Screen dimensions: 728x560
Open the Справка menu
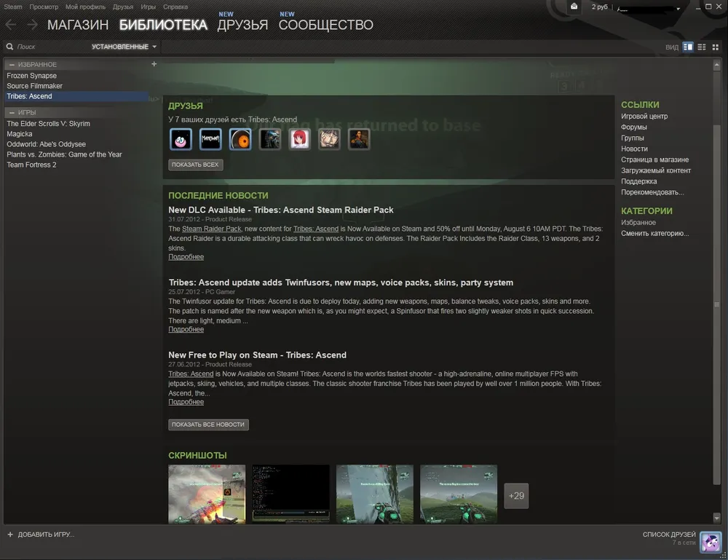click(x=175, y=7)
